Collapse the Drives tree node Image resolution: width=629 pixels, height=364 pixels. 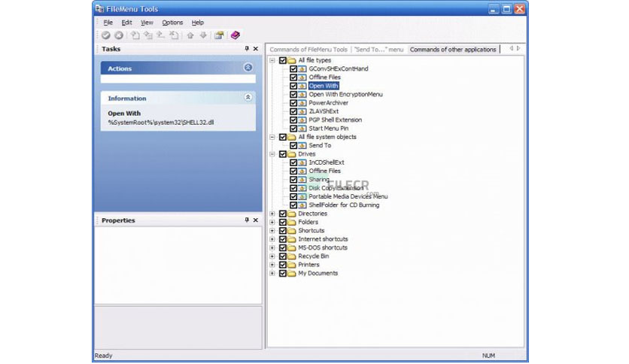click(272, 154)
